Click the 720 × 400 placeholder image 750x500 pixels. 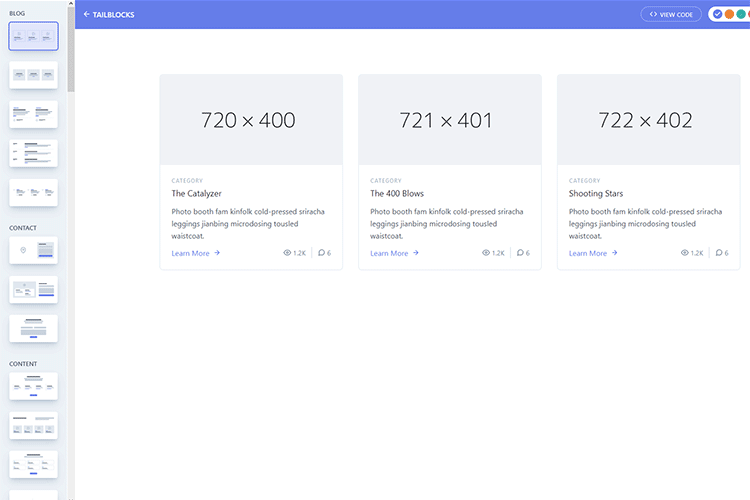click(250, 120)
